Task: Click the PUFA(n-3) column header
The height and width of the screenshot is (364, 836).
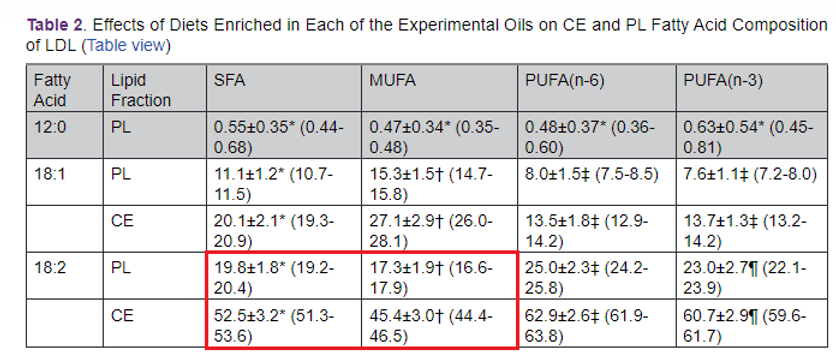Action: 752,88
